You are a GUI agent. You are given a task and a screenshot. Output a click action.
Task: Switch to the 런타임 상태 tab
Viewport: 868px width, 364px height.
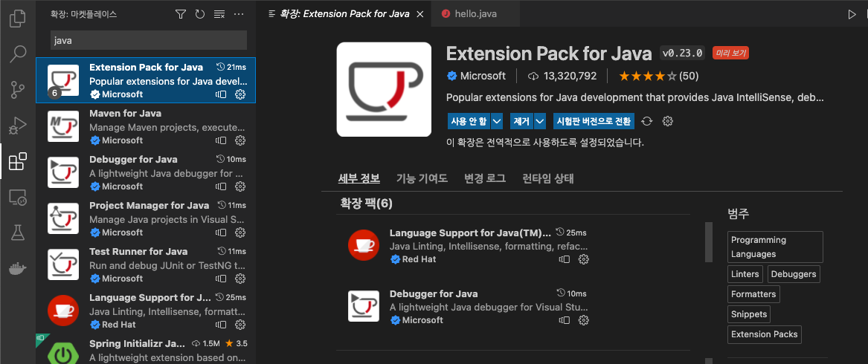point(548,178)
